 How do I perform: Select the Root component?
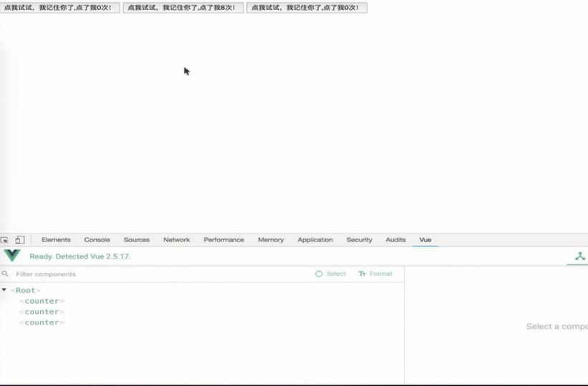click(x=26, y=290)
